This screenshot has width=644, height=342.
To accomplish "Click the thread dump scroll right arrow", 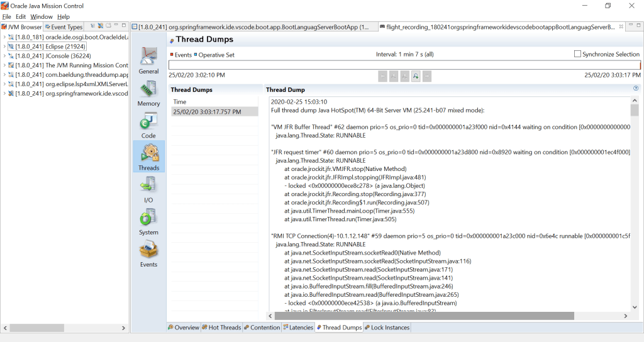I will (626, 316).
